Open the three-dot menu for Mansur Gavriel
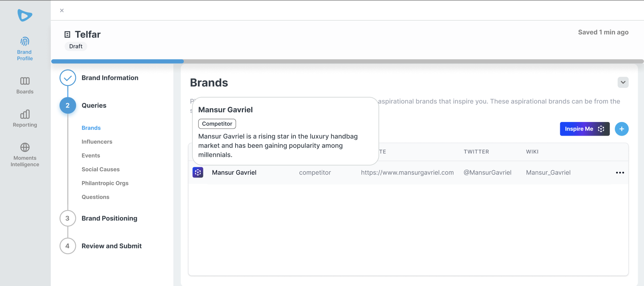Viewport: 644px width, 286px height. (x=620, y=173)
